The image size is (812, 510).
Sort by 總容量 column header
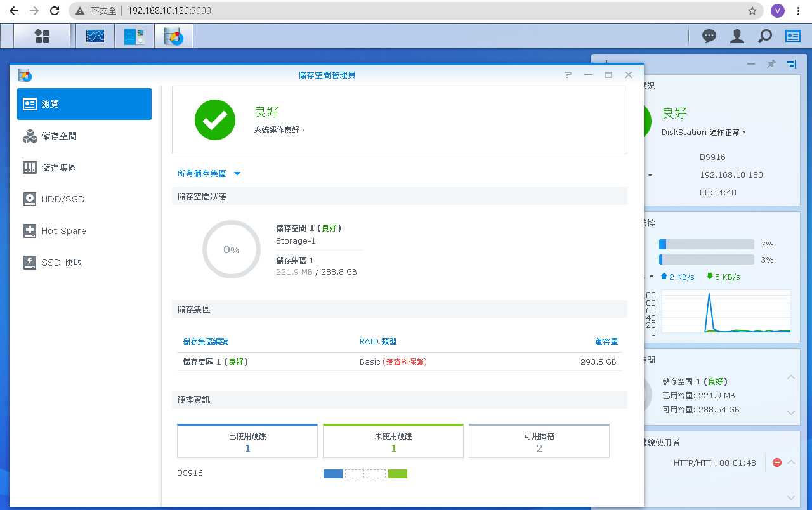(606, 342)
